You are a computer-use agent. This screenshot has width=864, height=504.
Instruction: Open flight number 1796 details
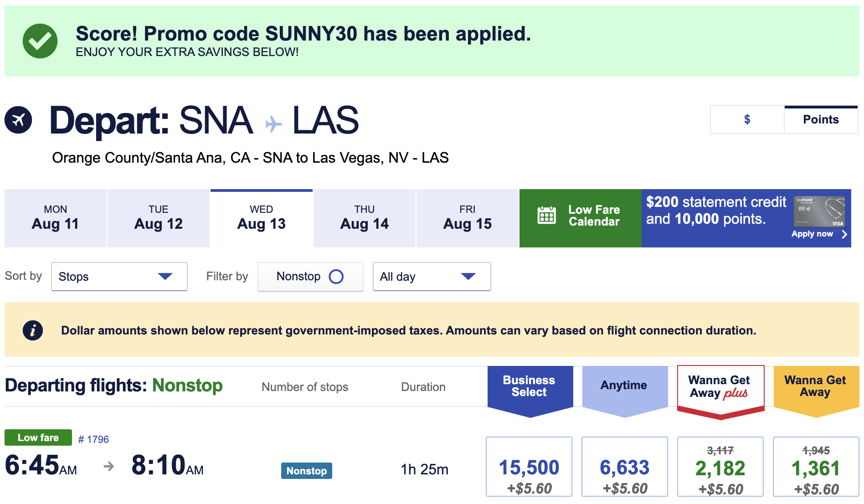[x=93, y=439]
